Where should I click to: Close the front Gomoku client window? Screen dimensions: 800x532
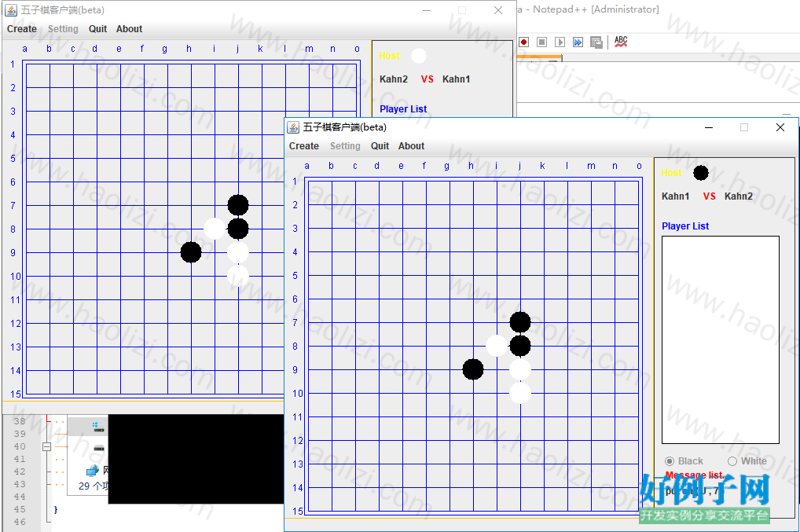coord(780,127)
